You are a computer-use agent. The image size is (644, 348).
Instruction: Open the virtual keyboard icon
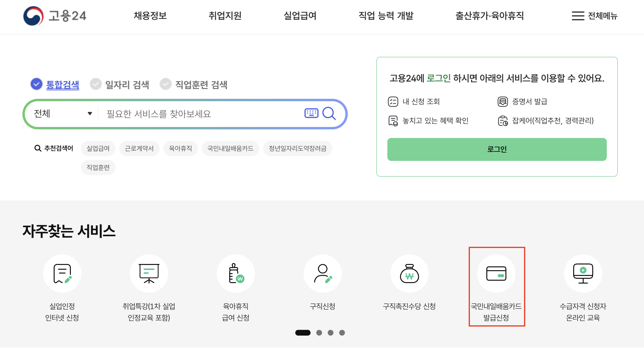(x=311, y=113)
